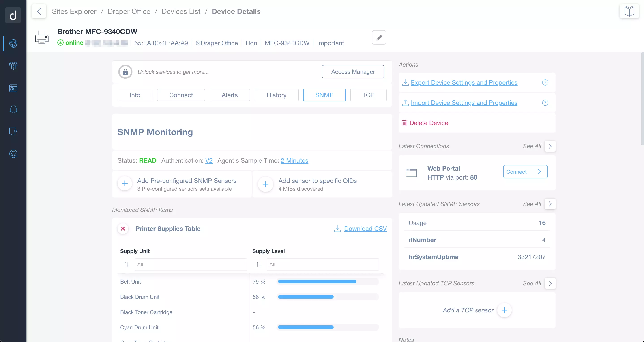The height and width of the screenshot is (342, 644).
Task: Click Import Device Settings and Properties link
Action: 464,103
